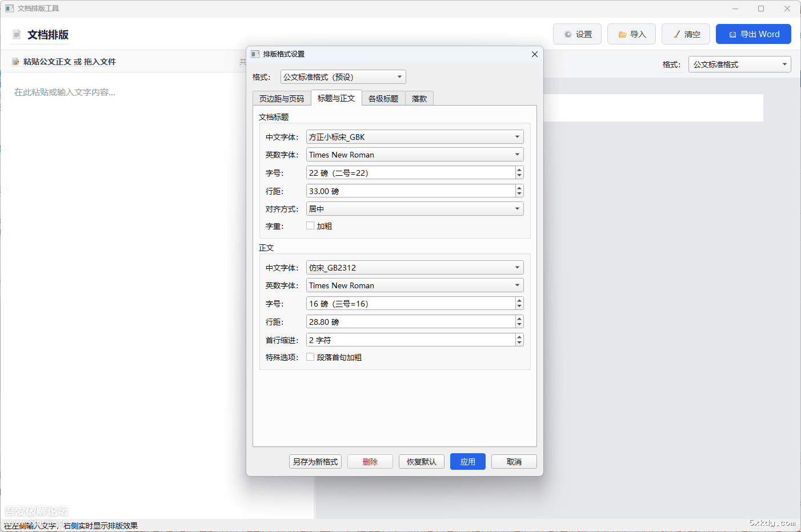Click the 首行缩进 2 字符 field
The image size is (801, 532).
pyautogui.click(x=410, y=340)
